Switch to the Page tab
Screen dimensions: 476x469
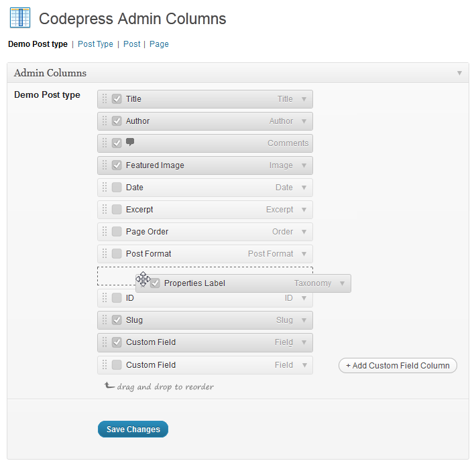click(x=159, y=44)
